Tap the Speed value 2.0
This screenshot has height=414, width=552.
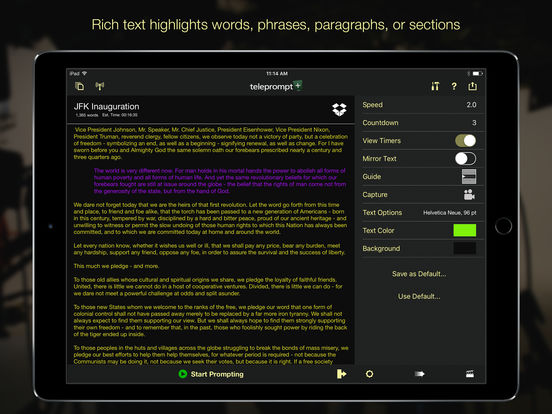coord(471,105)
